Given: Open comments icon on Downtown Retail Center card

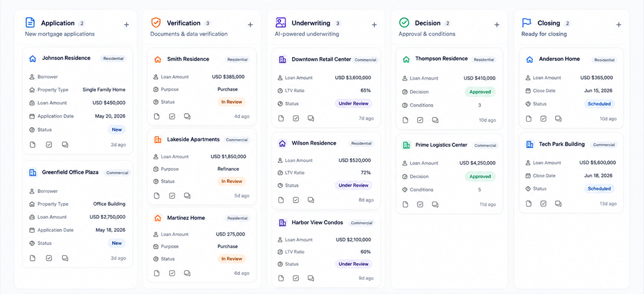Looking at the screenshot, I should tap(311, 118).
